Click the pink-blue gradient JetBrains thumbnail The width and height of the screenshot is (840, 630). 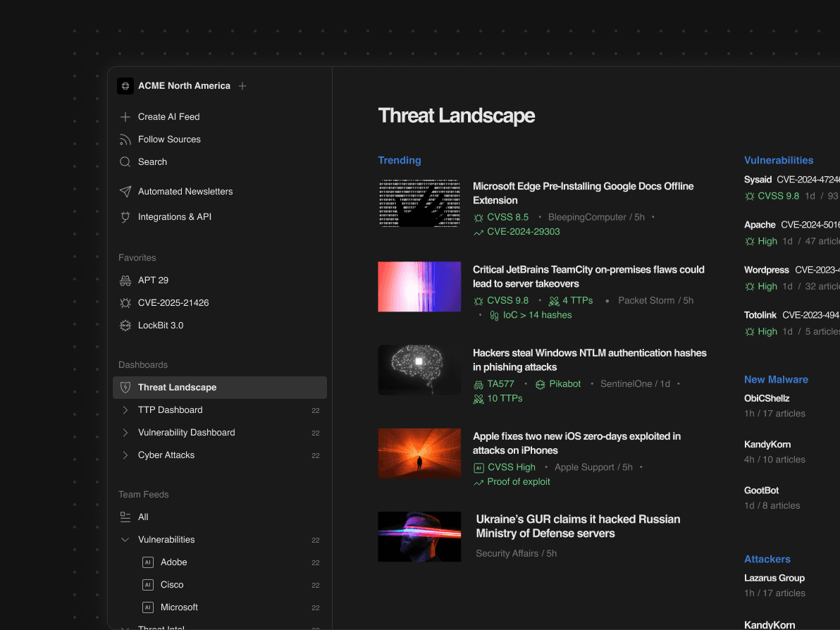419,287
